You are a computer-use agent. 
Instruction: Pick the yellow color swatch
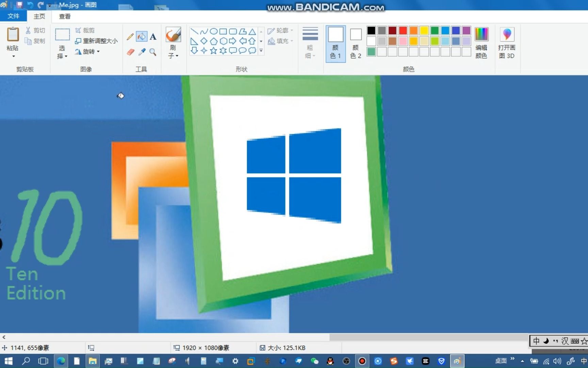click(424, 30)
